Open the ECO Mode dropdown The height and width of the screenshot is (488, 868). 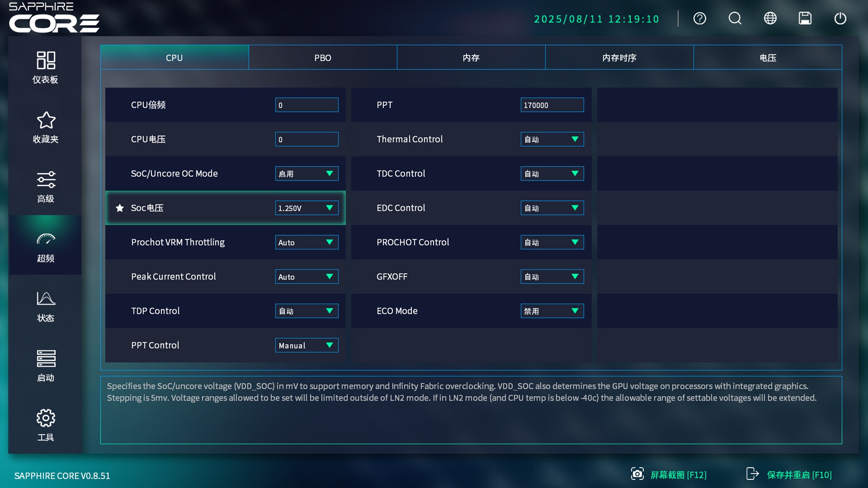[x=552, y=311]
